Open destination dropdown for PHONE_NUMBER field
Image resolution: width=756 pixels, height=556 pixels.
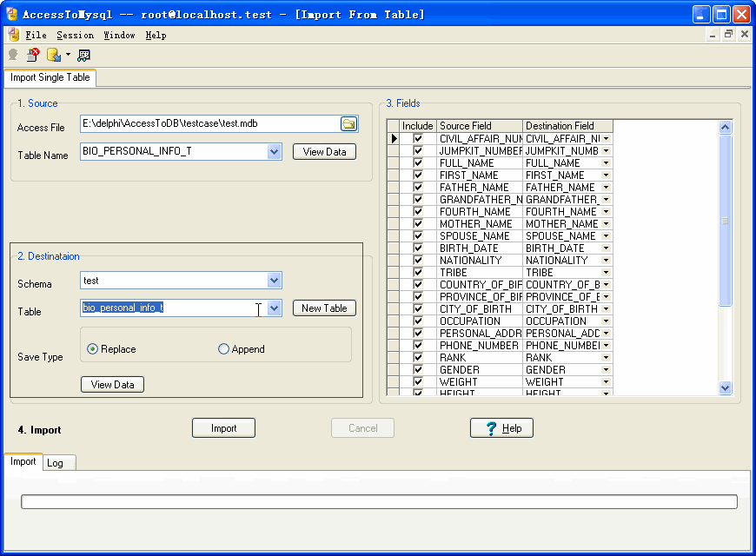606,346
